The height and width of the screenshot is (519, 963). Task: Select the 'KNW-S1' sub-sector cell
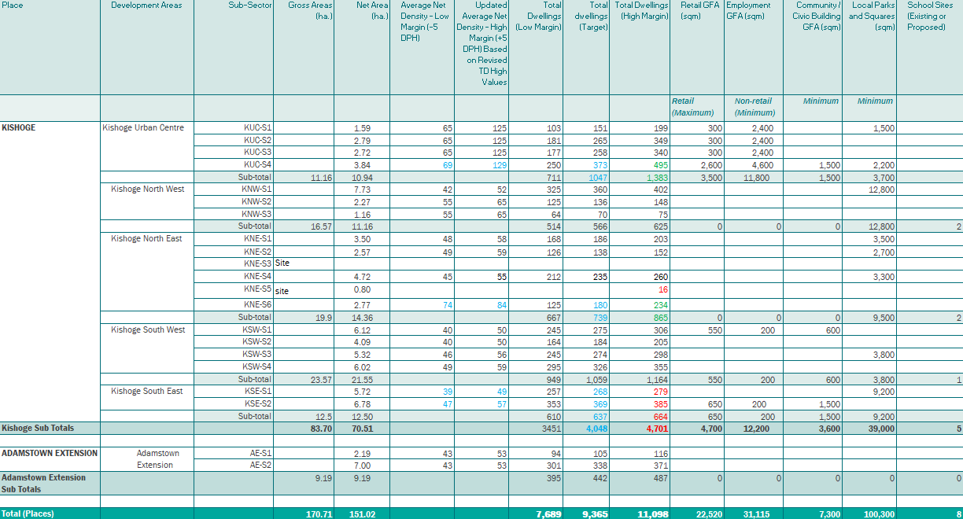click(x=256, y=189)
